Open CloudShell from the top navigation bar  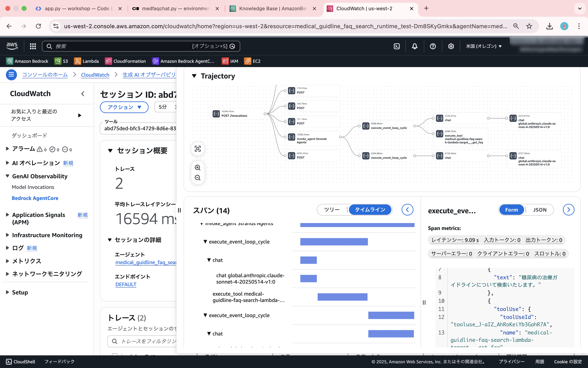(396, 46)
